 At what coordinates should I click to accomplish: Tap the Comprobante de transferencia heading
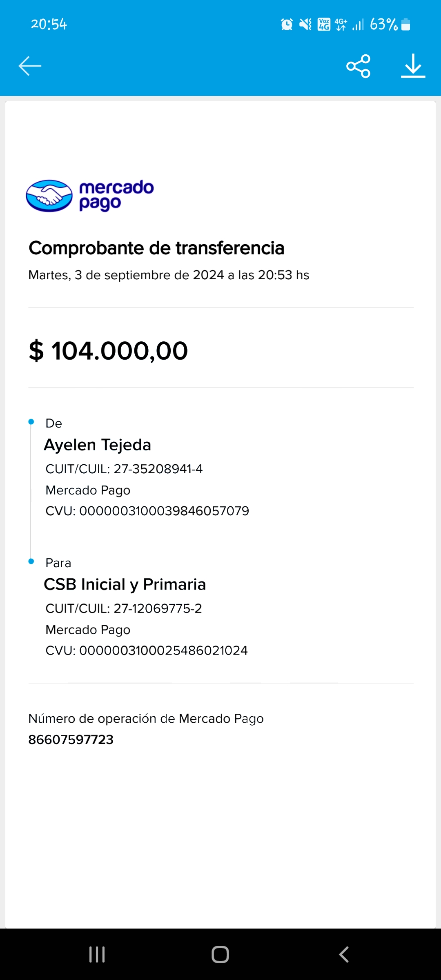click(x=156, y=248)
